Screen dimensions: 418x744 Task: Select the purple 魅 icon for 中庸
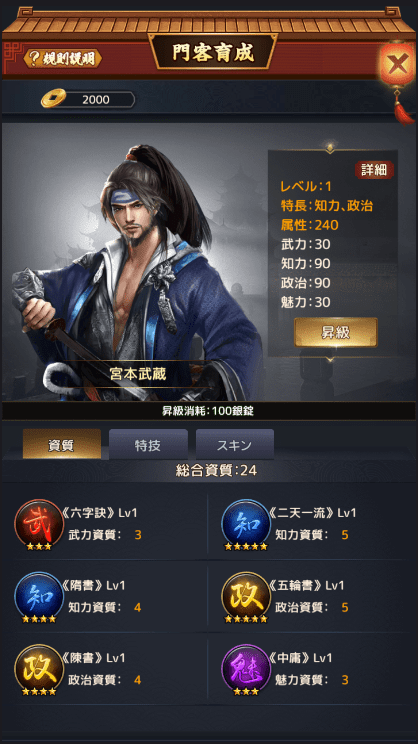pos(246,668)
